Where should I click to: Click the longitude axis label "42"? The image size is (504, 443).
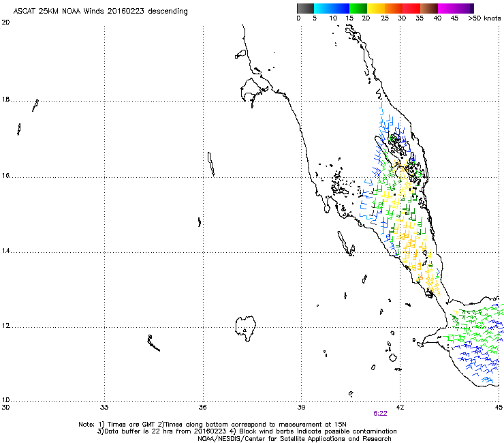click(400, 408)
